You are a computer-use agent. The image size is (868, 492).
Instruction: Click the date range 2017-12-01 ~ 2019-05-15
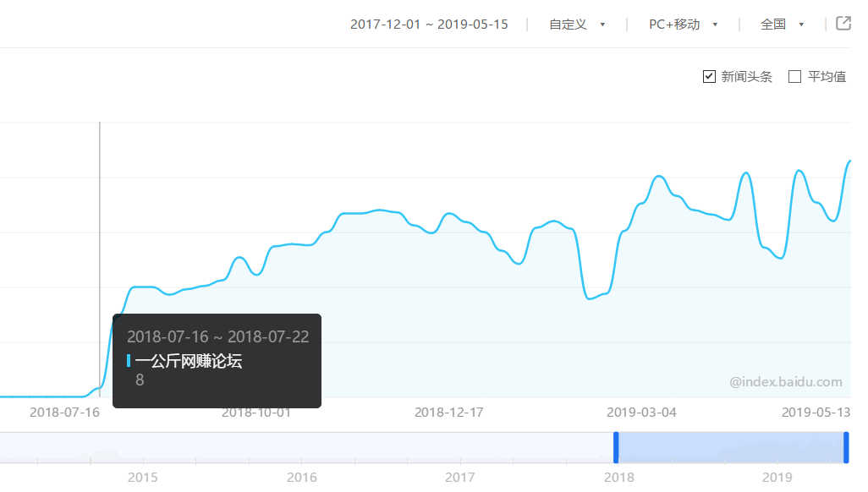[x=429, y=25]
